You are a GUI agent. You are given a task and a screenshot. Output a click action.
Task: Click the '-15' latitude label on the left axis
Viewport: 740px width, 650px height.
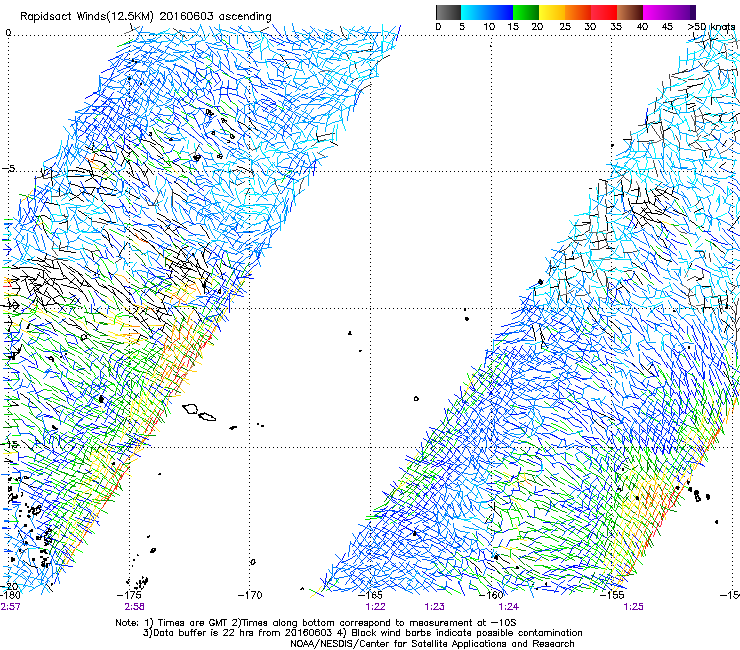tap(10, 444)
